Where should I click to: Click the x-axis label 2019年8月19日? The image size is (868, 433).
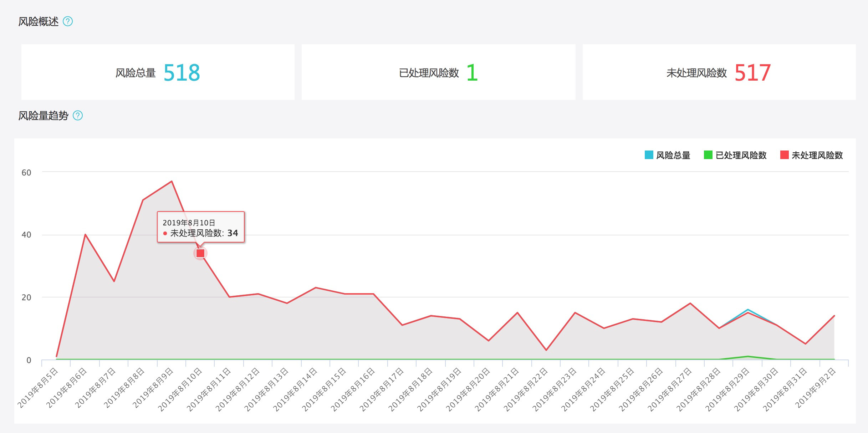(x=439, y=389)
